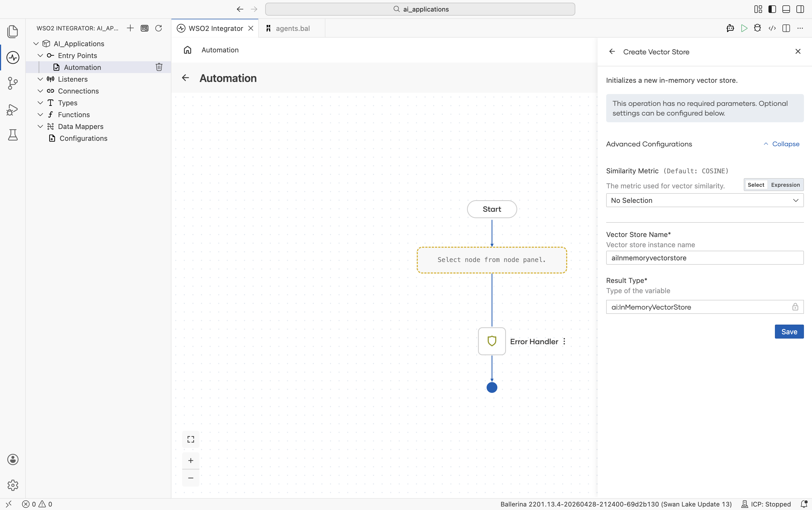Refresh the WSO2 Integrator project tree
The height and width of the screenshot is (510, 812).
[159, 28]
